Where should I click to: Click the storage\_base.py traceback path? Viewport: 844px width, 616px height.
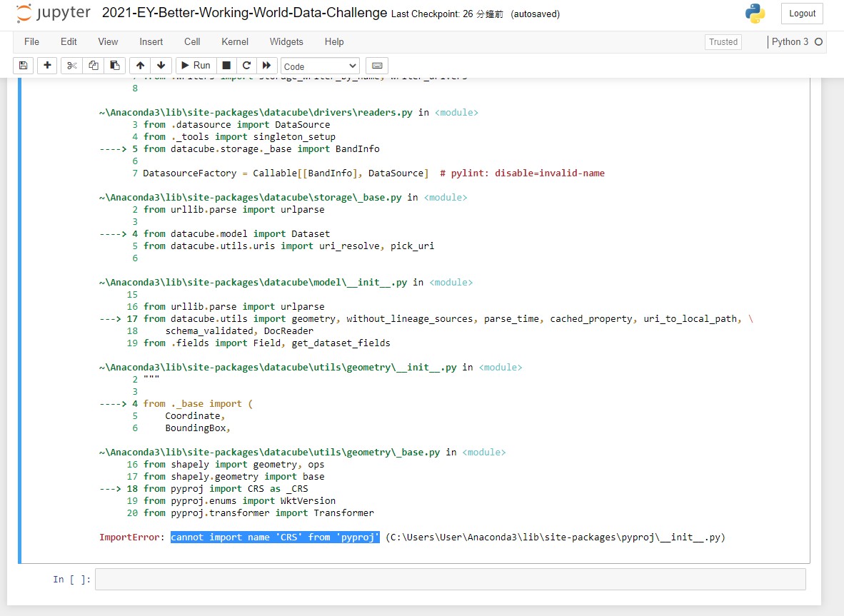[x=251, y=198]
